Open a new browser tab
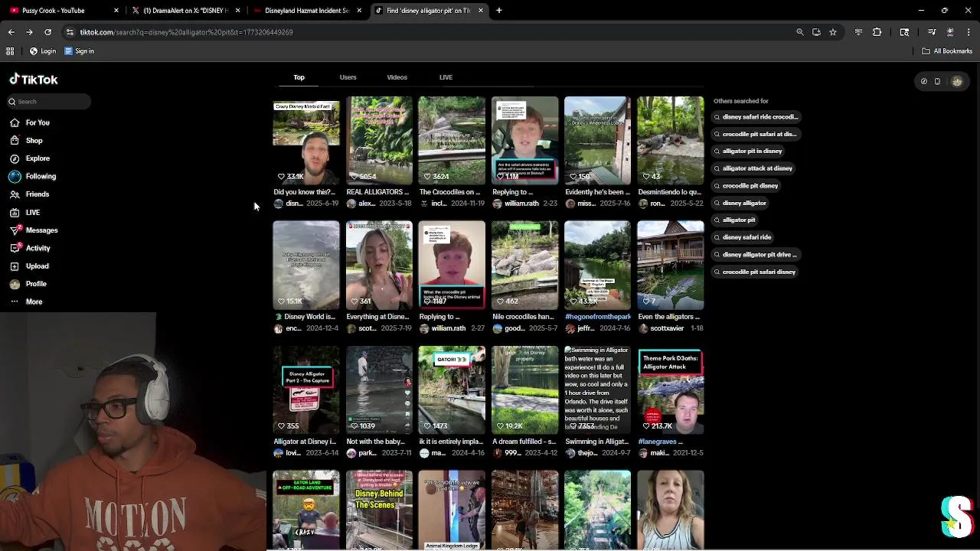This screenshot has height=551, width=980. [x=499, y=11]
